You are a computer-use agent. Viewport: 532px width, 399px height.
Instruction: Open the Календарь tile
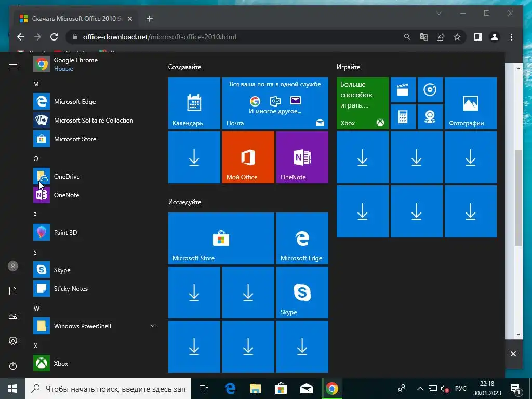coord(194,103)
